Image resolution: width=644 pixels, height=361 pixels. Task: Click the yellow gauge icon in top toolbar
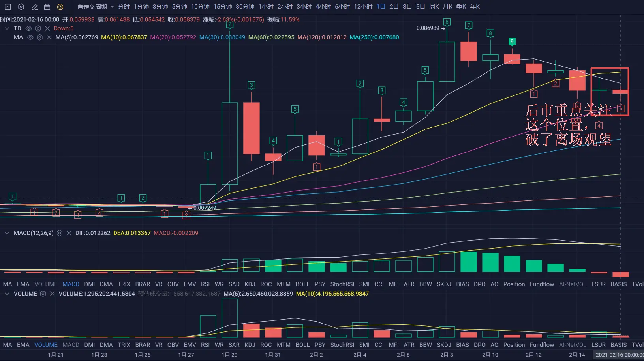click(x=60, y=7)
